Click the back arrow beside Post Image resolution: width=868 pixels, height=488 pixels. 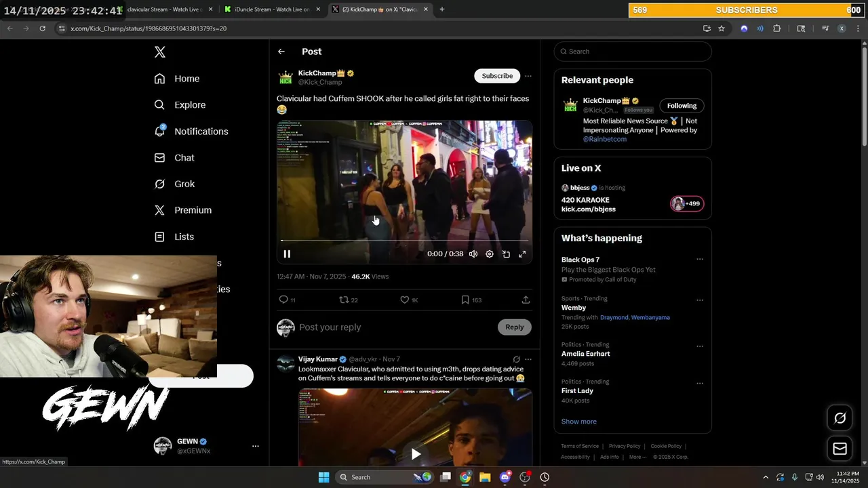281,52
